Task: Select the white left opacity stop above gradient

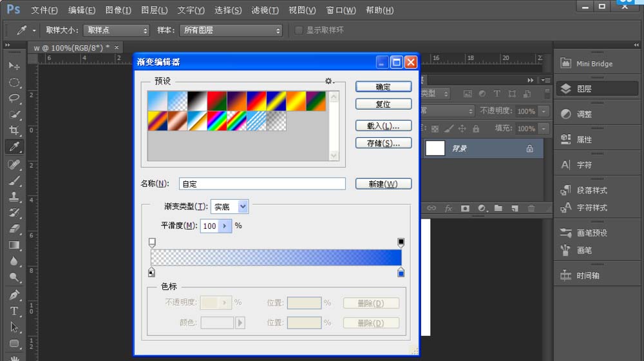Action: tap(152, 242)
